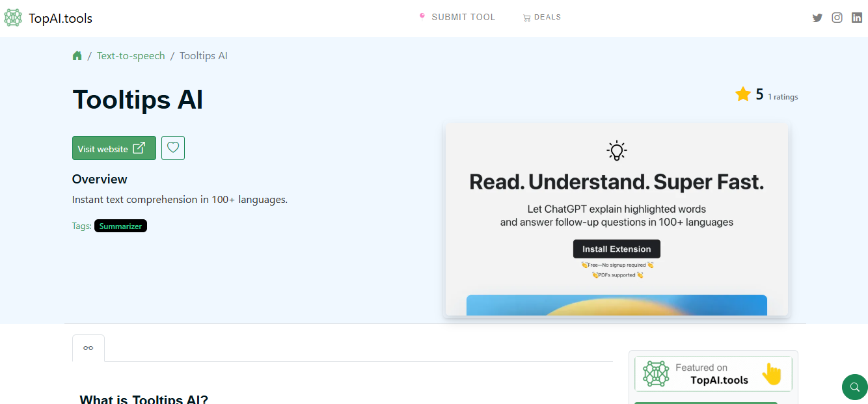Click the home icon in breadcrumb
868x404 pixels.
[77, 55]
